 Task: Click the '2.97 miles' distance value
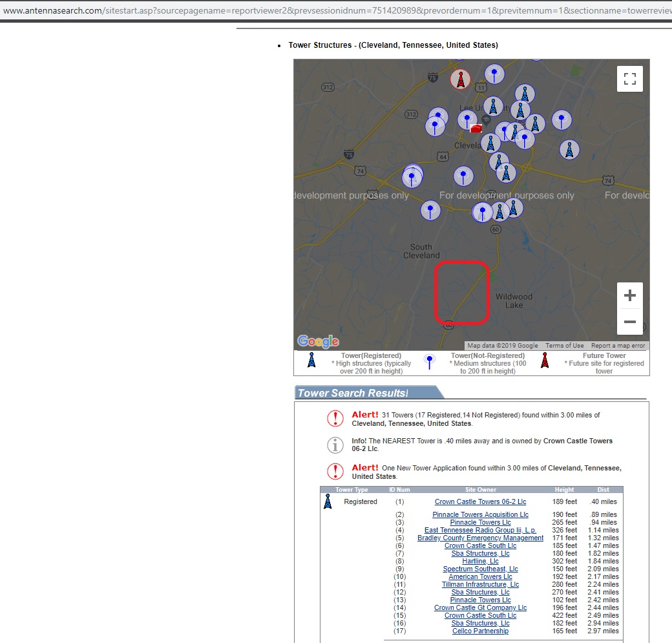pos(603,631)
